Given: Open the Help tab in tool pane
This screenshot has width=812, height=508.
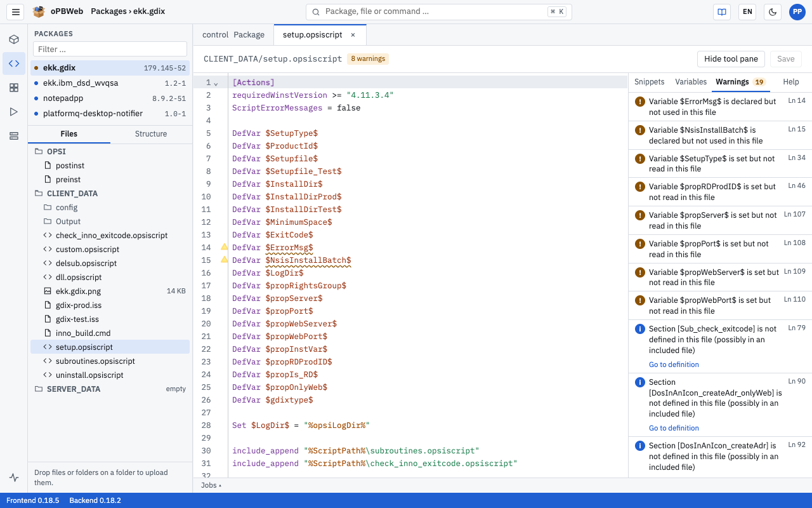Looking at the screenshot, I should 790,82.
